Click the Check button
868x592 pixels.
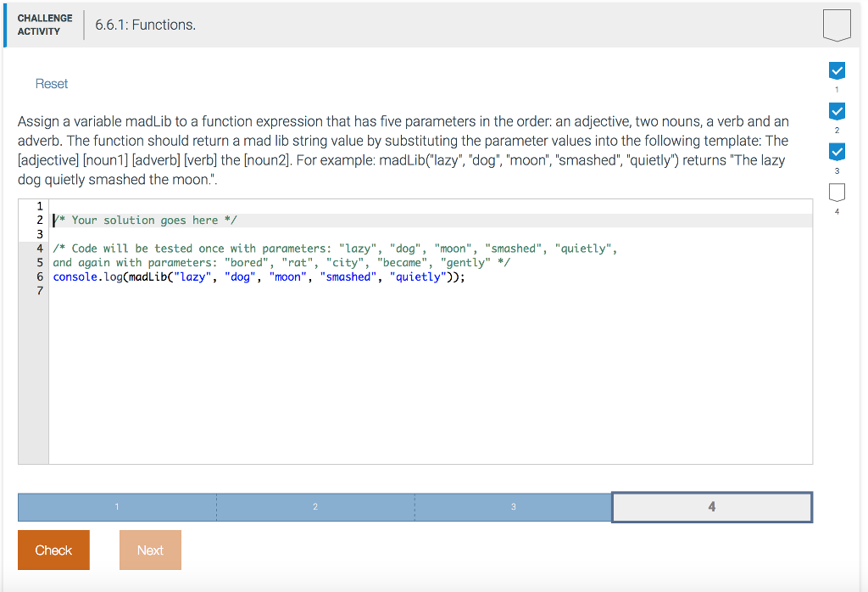[53, 550]
